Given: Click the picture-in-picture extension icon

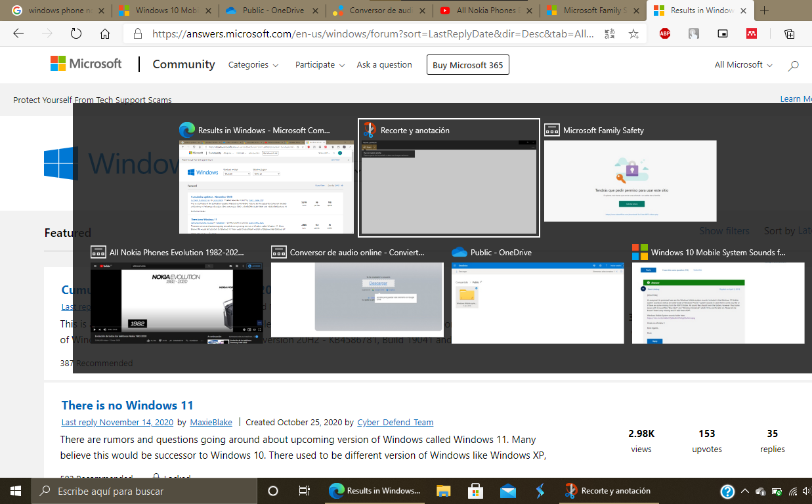Looking at the screenshot, I should [723, 34].
